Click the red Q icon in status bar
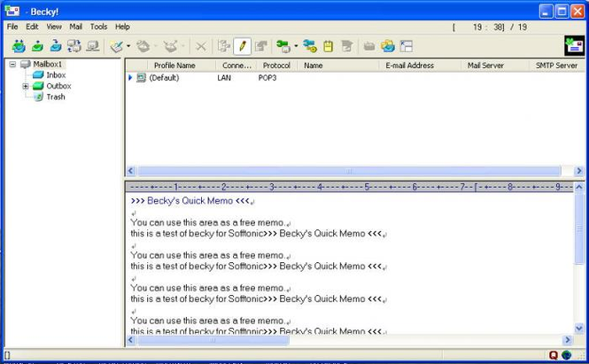Screen dimensions: 589x364 click(553, 355)
